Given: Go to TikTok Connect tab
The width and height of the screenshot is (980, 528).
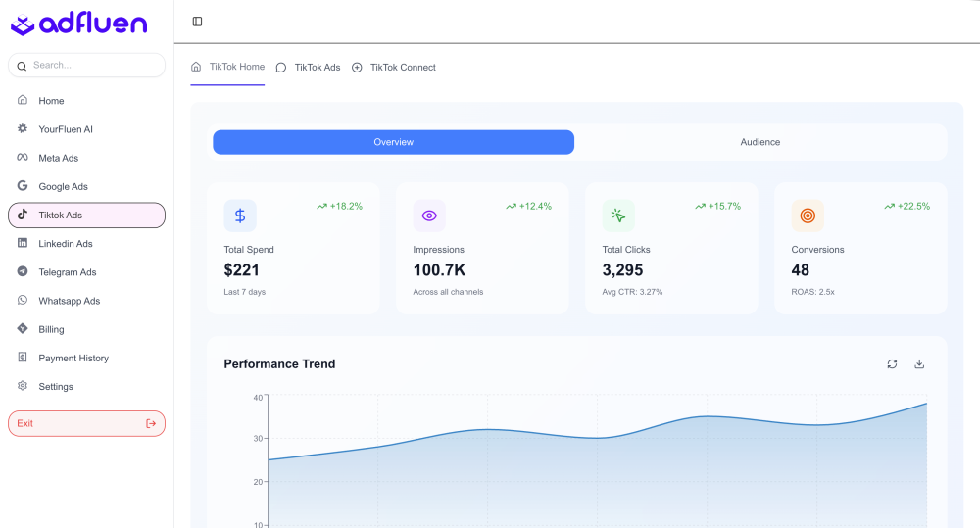Looking at the screenshot, I should pos(394,68).
